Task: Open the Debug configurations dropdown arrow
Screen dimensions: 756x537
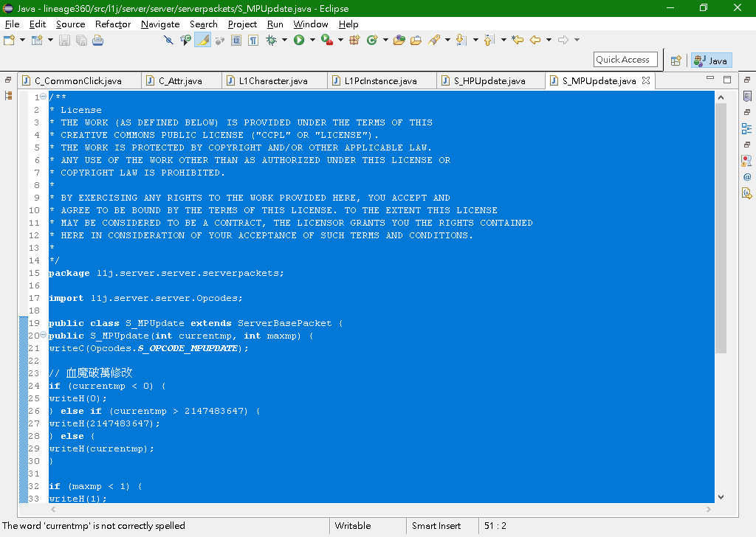Action: (x=284, y=40)
